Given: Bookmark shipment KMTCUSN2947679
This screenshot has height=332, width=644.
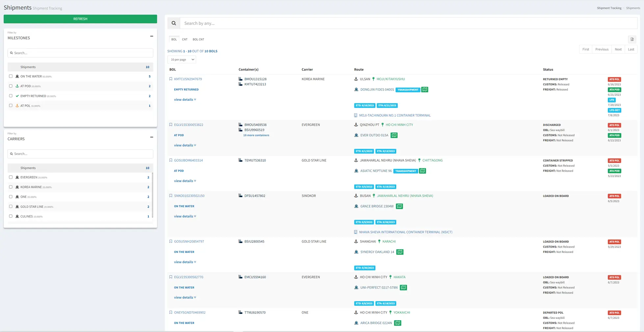Looking at the screenshot, I should [x=170, y=79].
